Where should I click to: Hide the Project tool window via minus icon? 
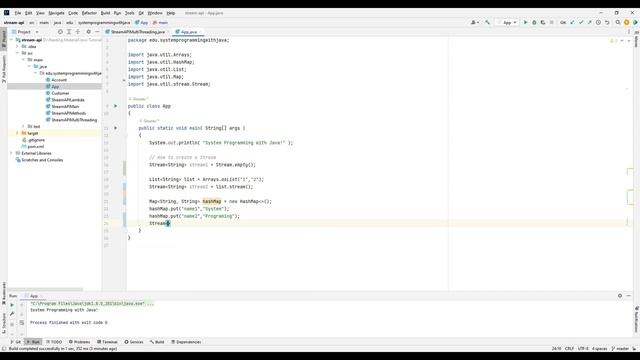(x=97, y=32)
